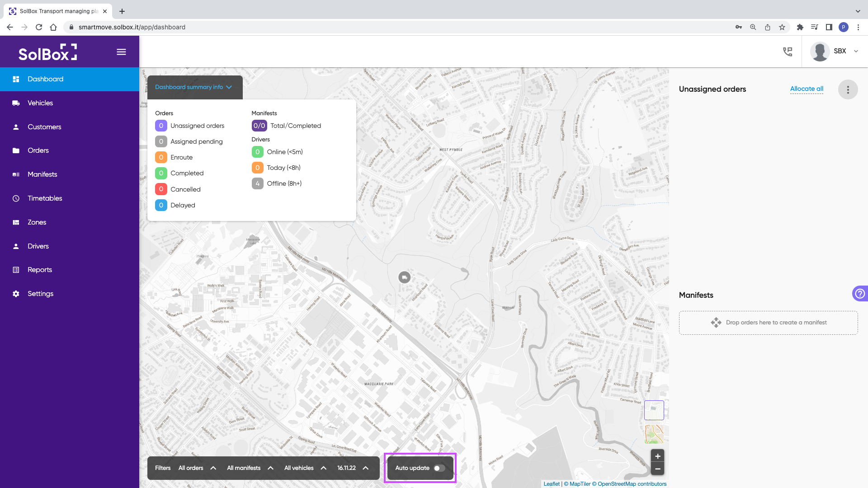Select Manifests from the sidebar
Image resolution: width=868 pixels, height=488 pixels.
(42, 174)
